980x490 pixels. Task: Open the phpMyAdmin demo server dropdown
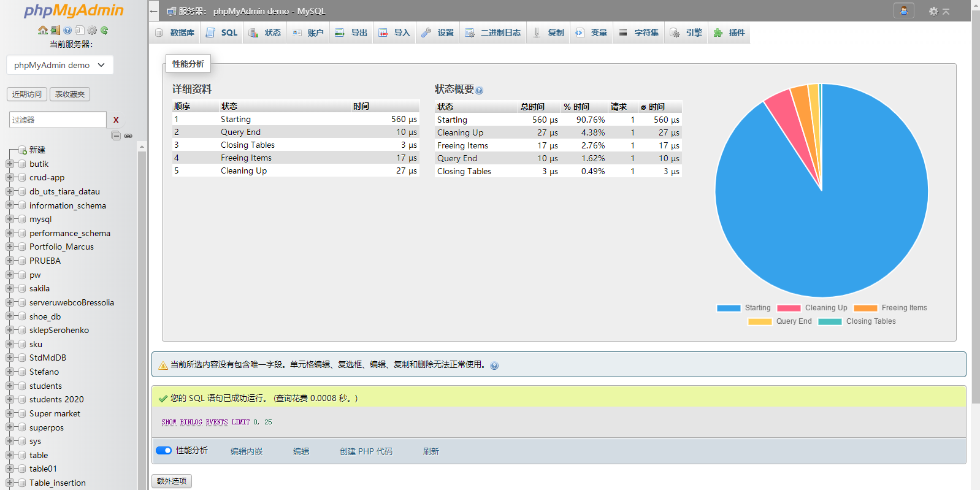[x=60, y=65]
